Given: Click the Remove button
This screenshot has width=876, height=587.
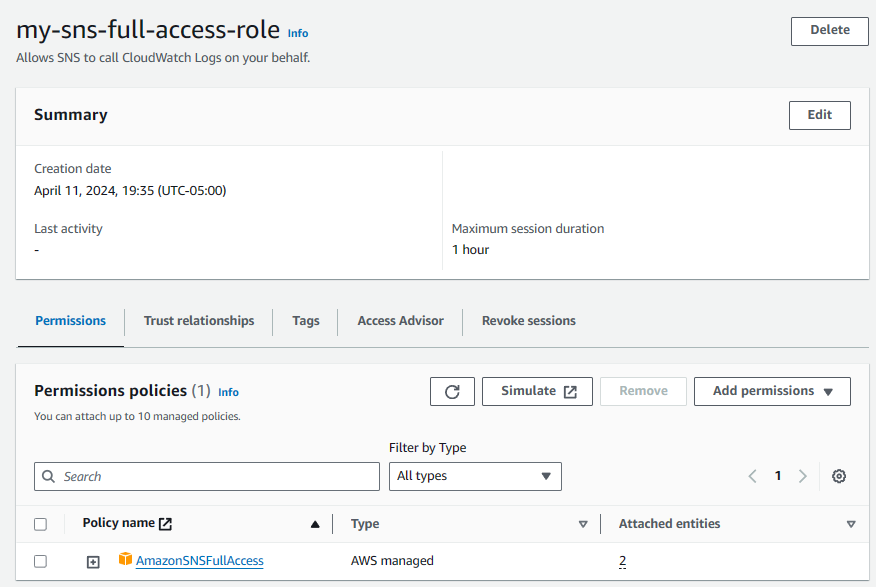Looking at the screenshot, I should click(643, 392).
